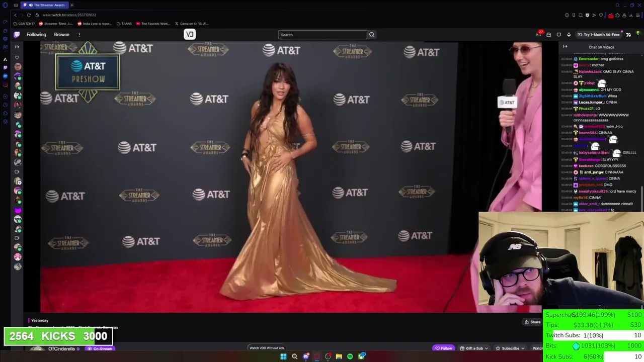Click the browser pin icon
The height and width of the screenshot is (362, 644).
pos(574,15)
